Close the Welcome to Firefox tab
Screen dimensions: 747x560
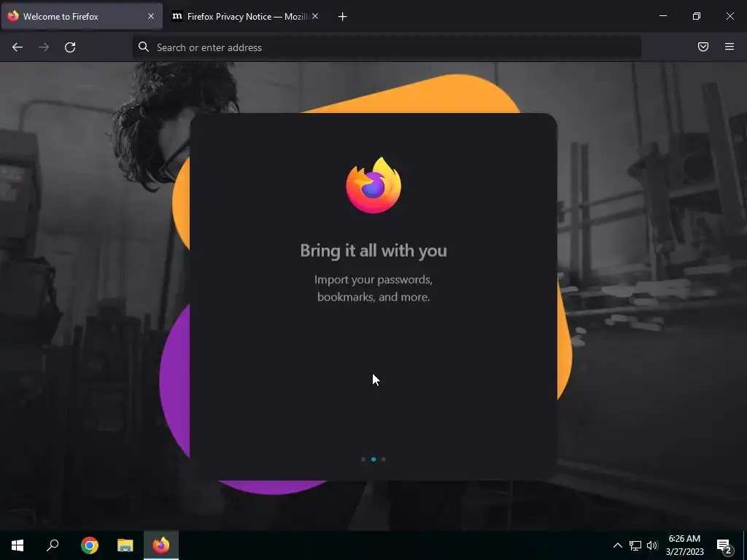(151, 16)
